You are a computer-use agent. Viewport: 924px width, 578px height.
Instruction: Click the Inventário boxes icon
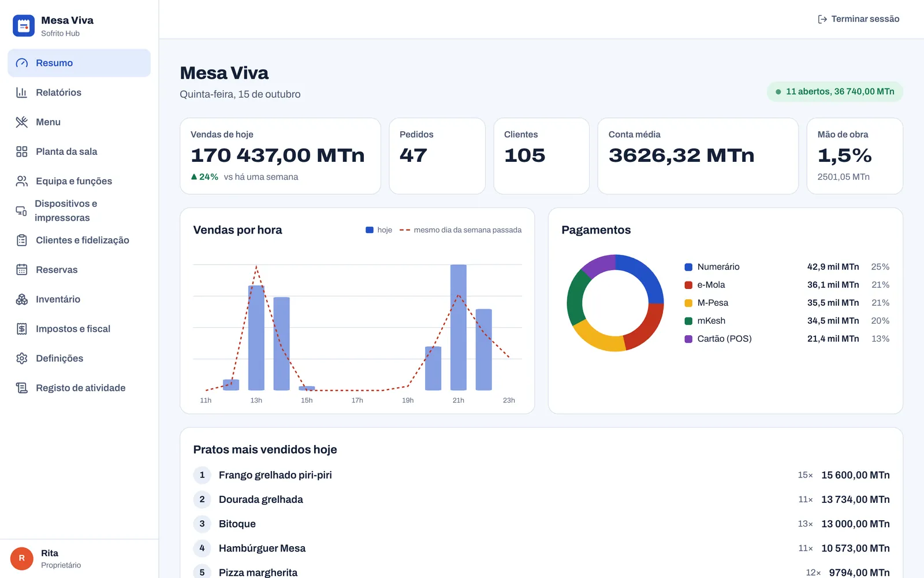coord(22,299)
